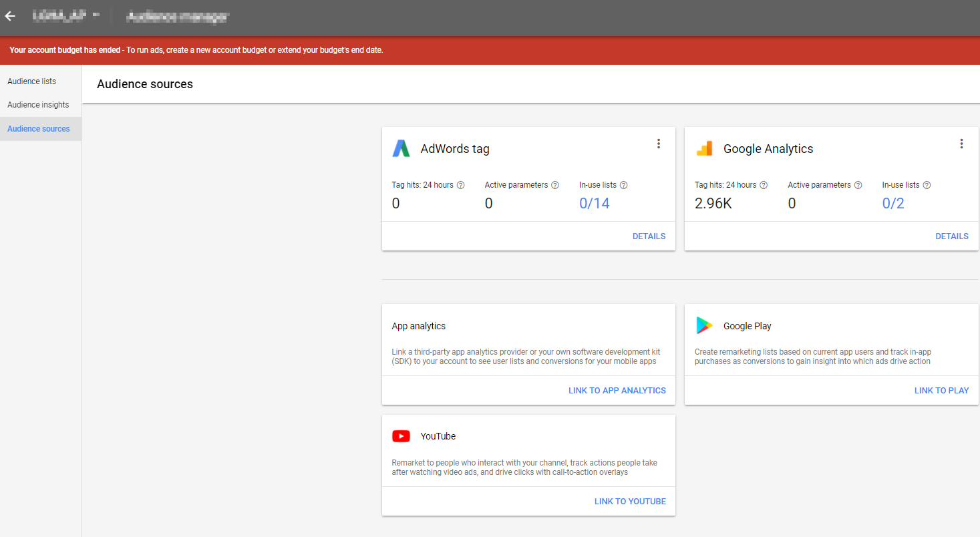
Task: Click the Google Analytics logo icon
Action: click(x=704, y=148)
